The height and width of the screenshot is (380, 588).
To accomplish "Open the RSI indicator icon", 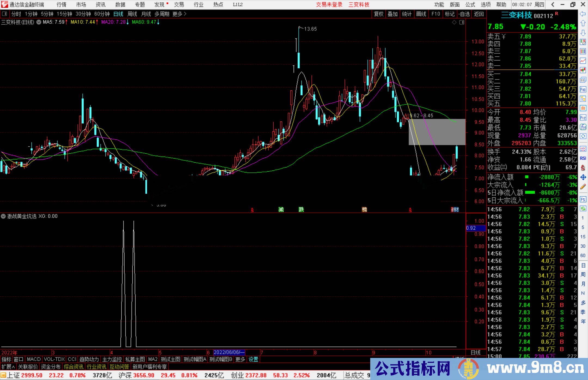I will (583, 158).
